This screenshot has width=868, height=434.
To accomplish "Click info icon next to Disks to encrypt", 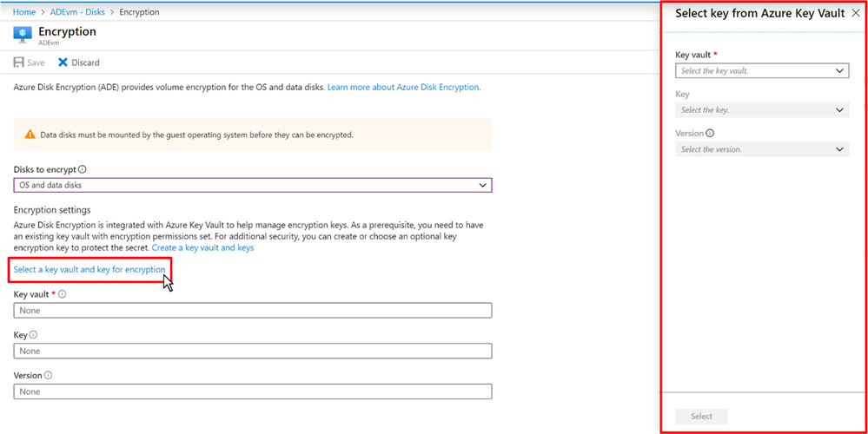I will [83, 169].
